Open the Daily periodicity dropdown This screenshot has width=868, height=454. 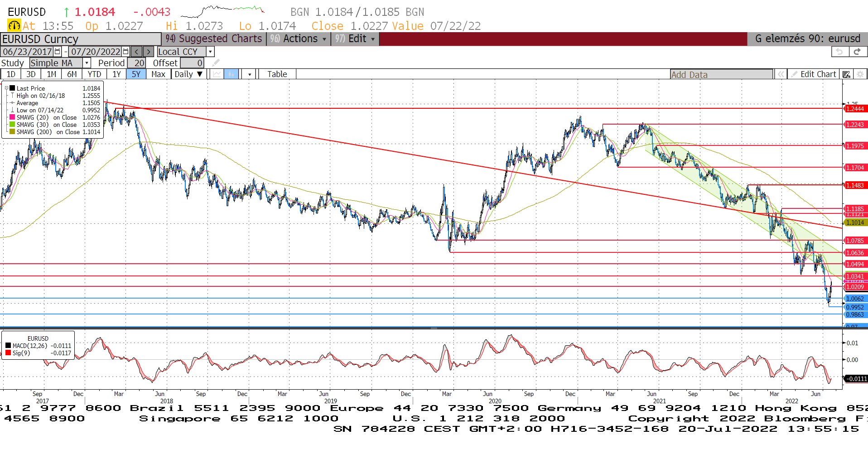[x=189, y=74]
